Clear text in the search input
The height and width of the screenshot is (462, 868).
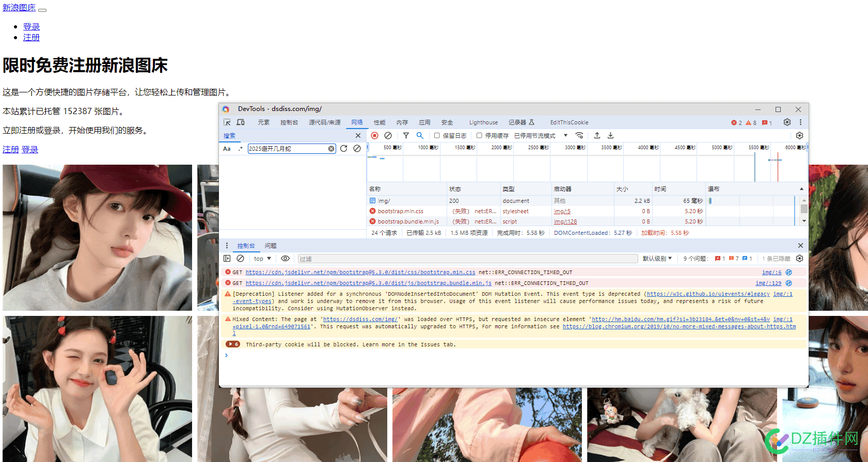click(x=331, y=149)
